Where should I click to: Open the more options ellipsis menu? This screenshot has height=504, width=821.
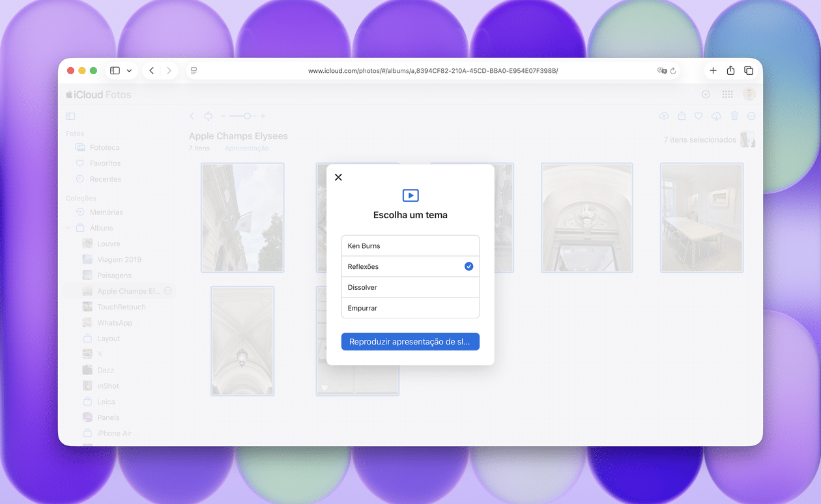(x=751, y=116)
